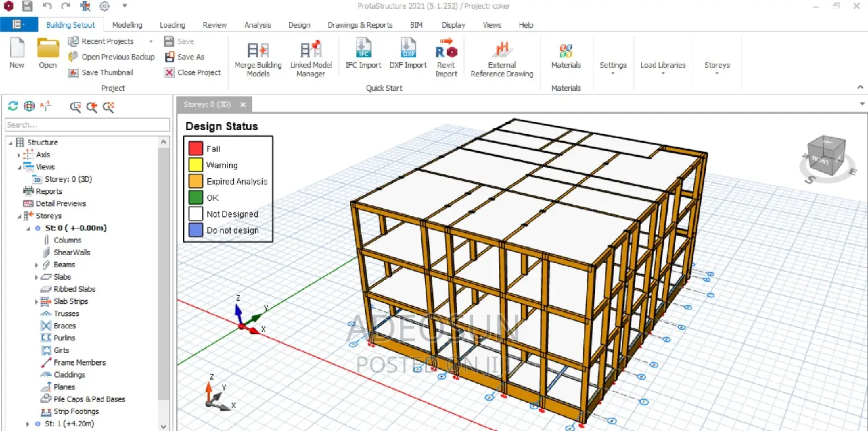Image resolution: width=868 pixels, height=431 pixels.
Task: Open the blue application menu button
Action: tap(19, 24)
